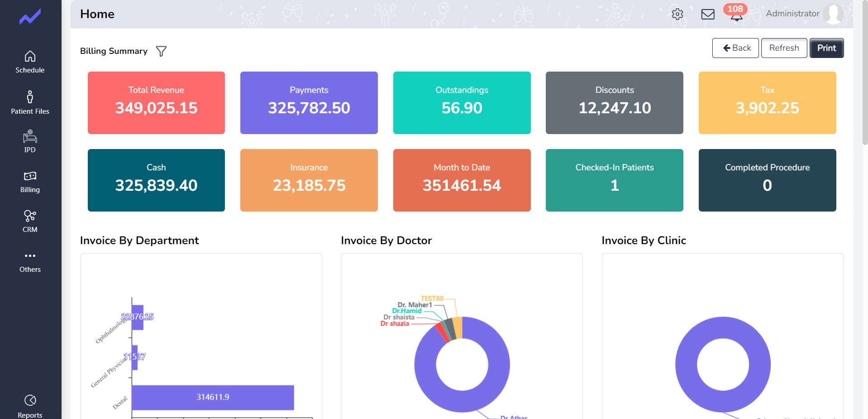The image size is (868, 419).
Task: Open Patient Files in the sidebar
Action: 30,102
